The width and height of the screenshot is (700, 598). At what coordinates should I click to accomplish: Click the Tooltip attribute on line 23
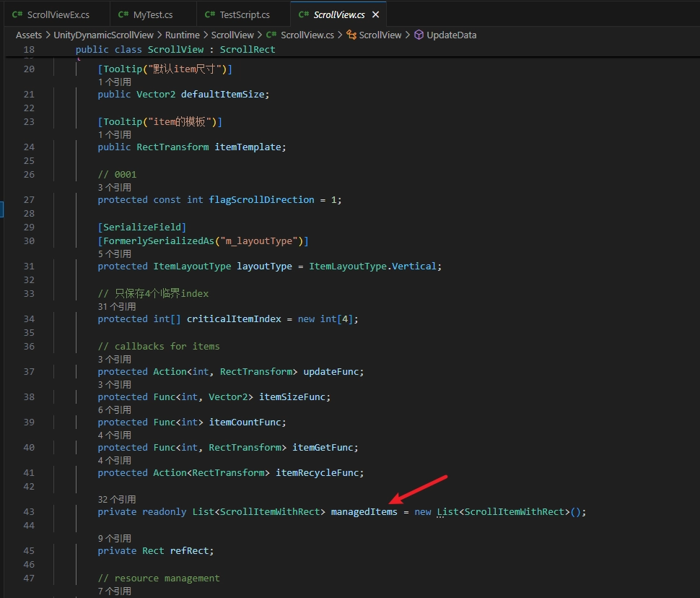click(123, 122)
